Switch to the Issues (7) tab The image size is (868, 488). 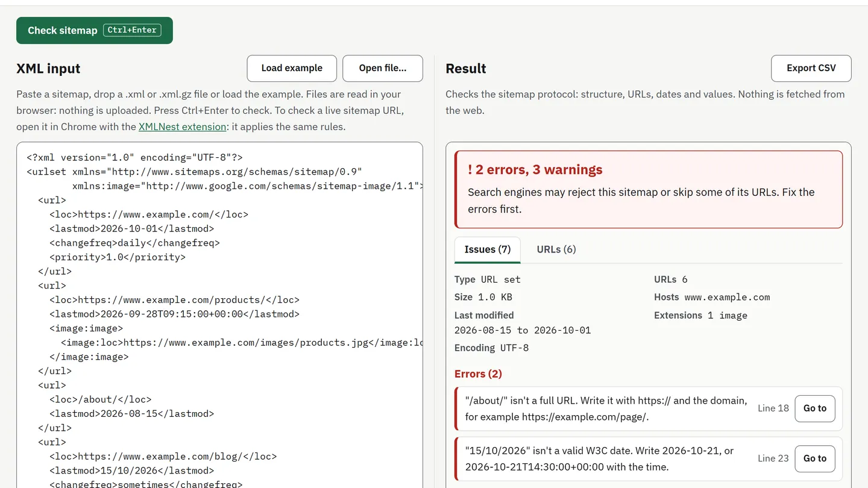tap(488, 249)
